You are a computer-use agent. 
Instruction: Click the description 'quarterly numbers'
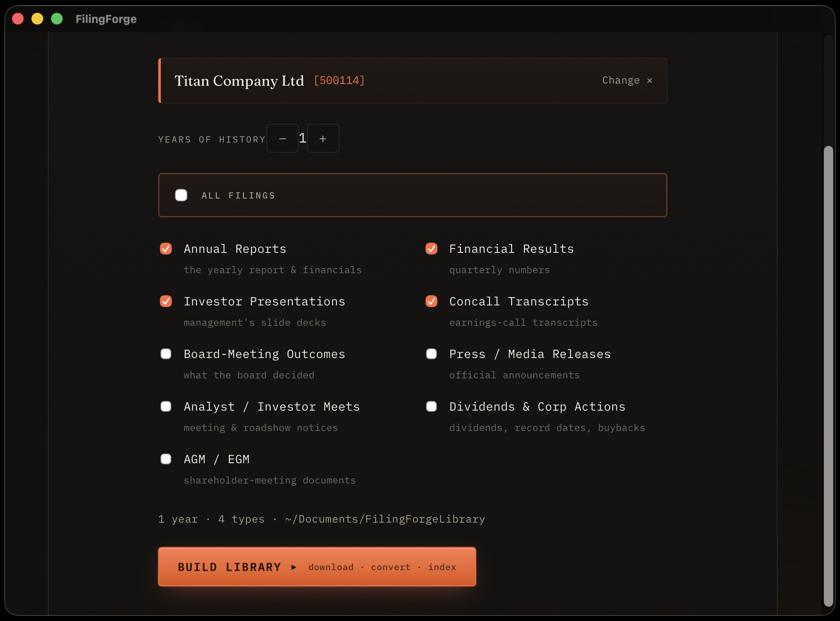tap(499, 270)
